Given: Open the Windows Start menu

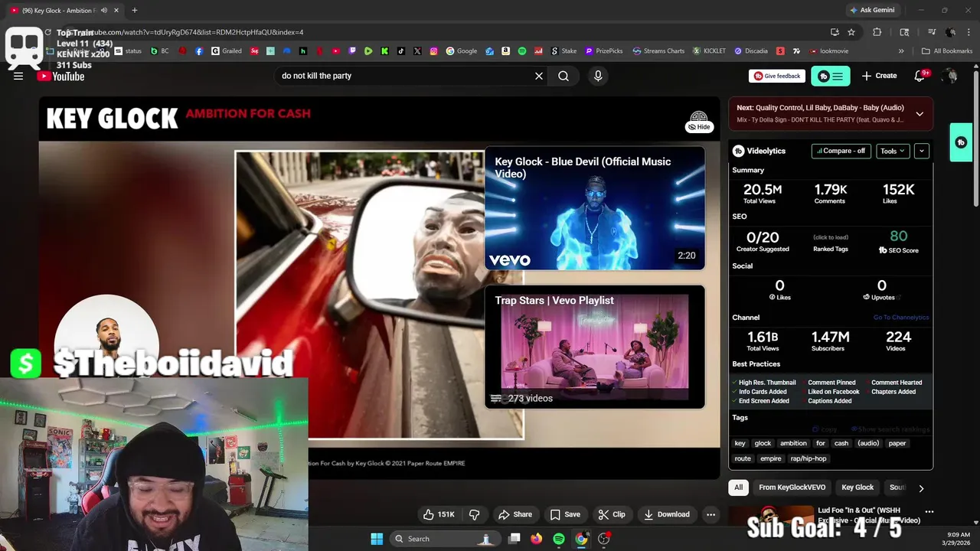Looking at the screenshot, I should tap(377, 539).
